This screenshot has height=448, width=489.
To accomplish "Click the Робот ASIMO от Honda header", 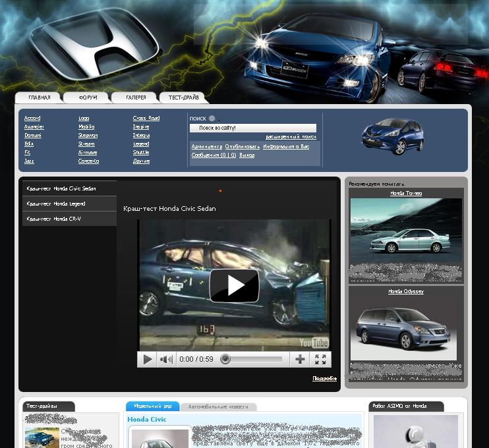I will tap(406, 406).
